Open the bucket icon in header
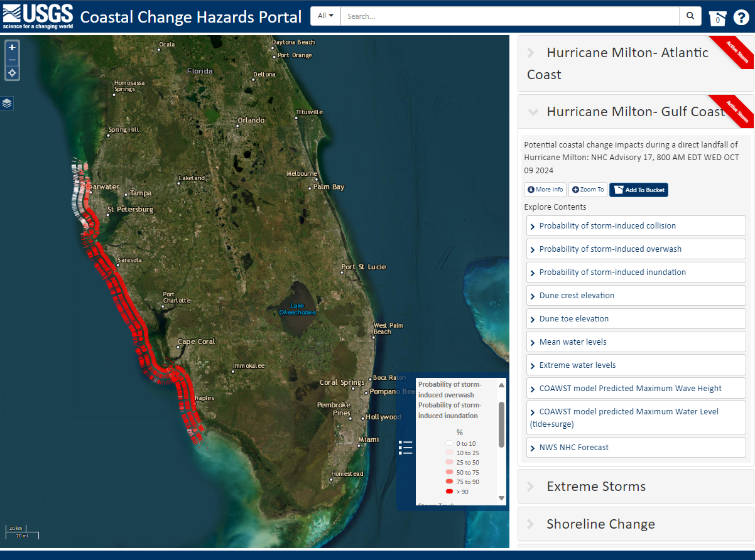This screenshot has width=755, height=560. point(718,18)
